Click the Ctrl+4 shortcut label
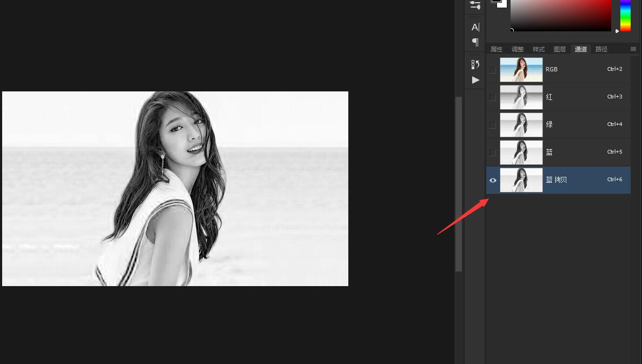 pos(614,124)
